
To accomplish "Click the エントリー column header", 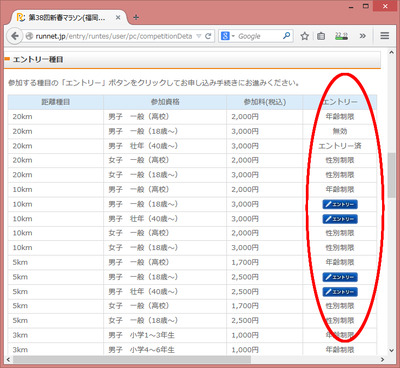I will coord(340,102).
